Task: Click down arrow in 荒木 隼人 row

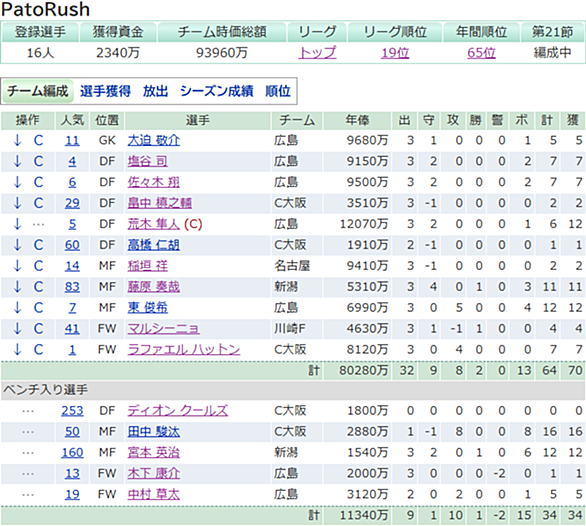Action: click(x=17, y=224)
